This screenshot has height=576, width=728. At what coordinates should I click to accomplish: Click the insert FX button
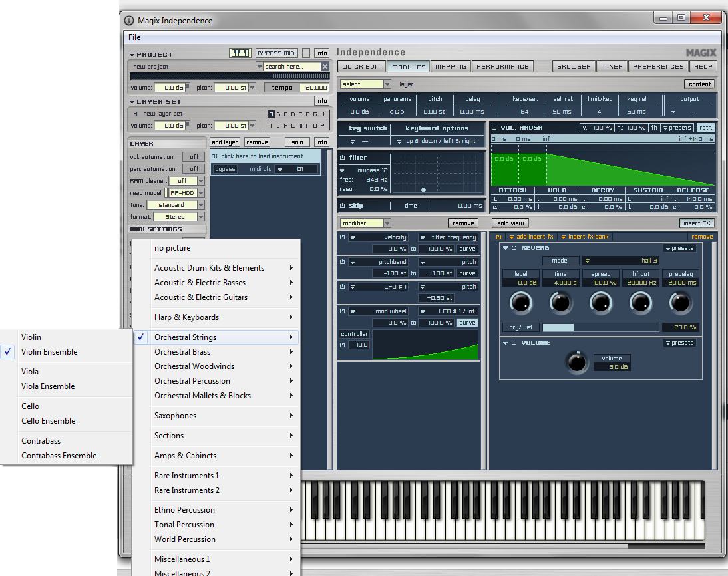697,223
